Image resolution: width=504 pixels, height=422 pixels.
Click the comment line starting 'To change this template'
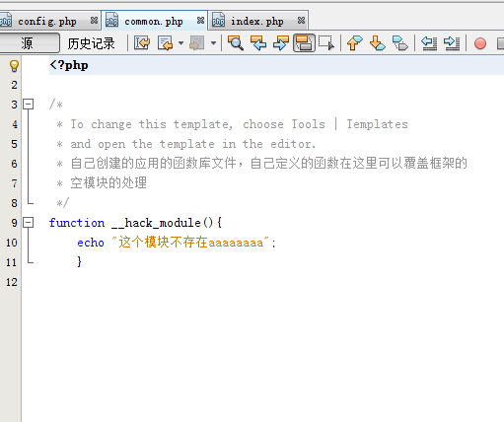point(239,124)
